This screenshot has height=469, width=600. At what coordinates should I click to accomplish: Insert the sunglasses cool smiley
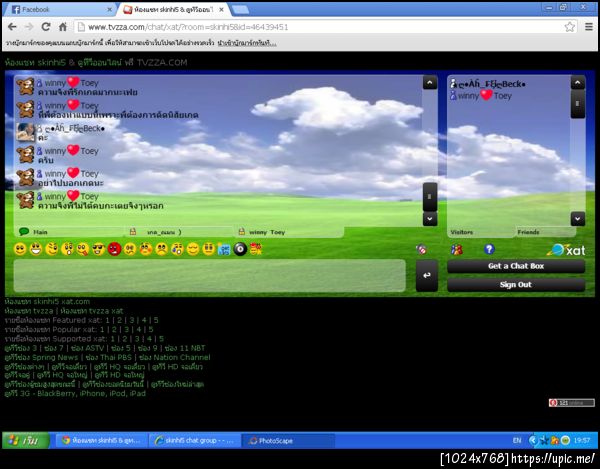pos(99,249)
